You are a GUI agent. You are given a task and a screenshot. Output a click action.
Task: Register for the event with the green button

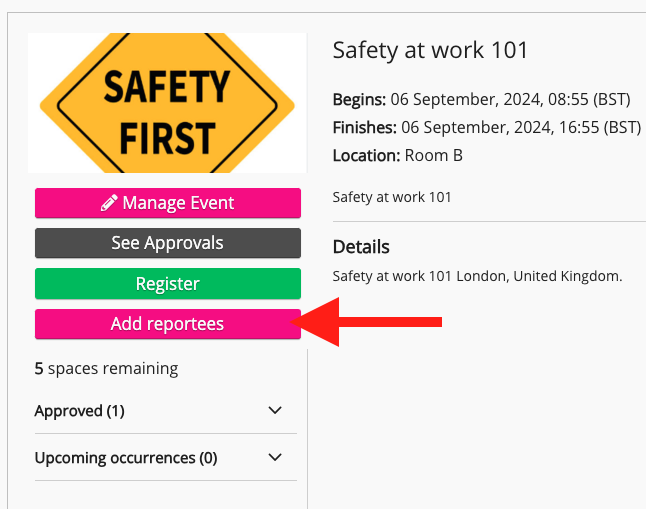click(x=168, y=284)
